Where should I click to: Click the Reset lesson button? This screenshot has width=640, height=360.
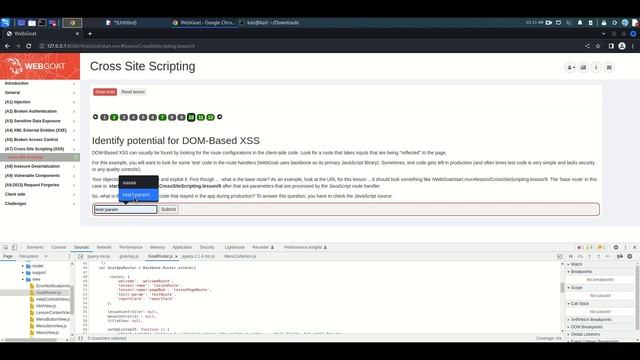click(133, 92)
